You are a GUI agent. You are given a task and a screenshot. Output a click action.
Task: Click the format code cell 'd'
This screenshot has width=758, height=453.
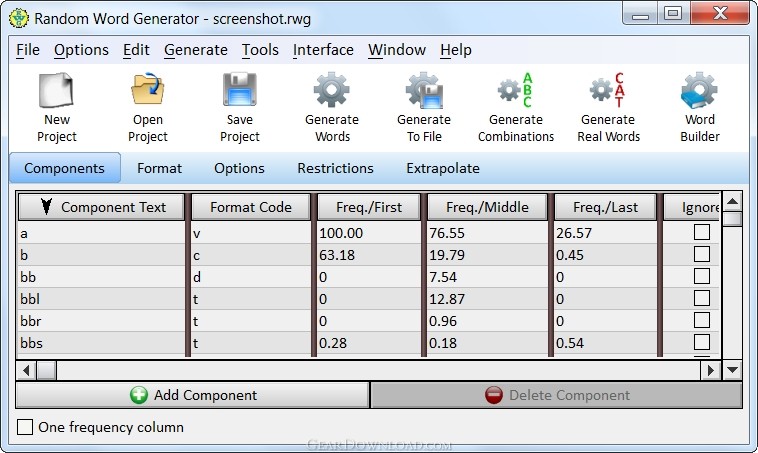(x=251, y=277)
